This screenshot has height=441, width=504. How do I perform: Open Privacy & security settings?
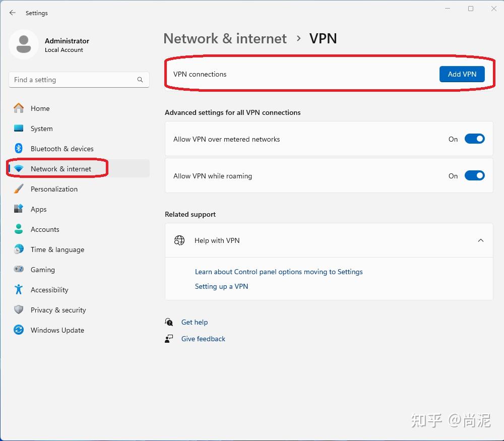pos(58,310)
